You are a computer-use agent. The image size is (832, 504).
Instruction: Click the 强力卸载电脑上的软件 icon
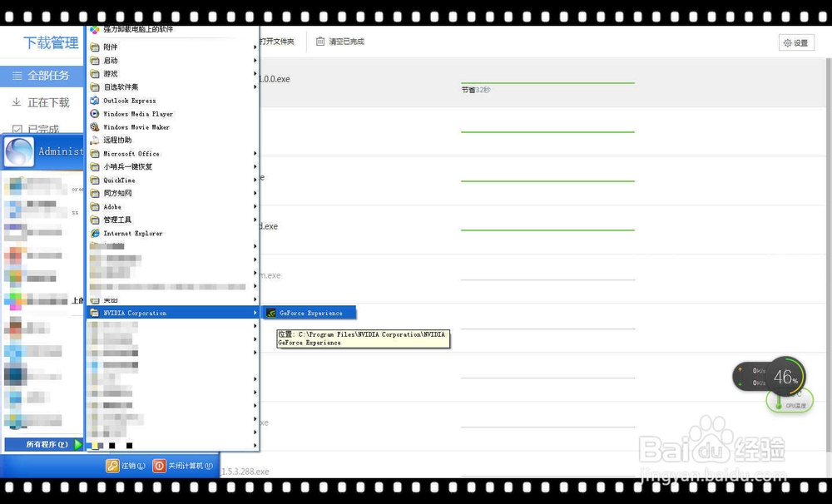[x=95, y=30]
